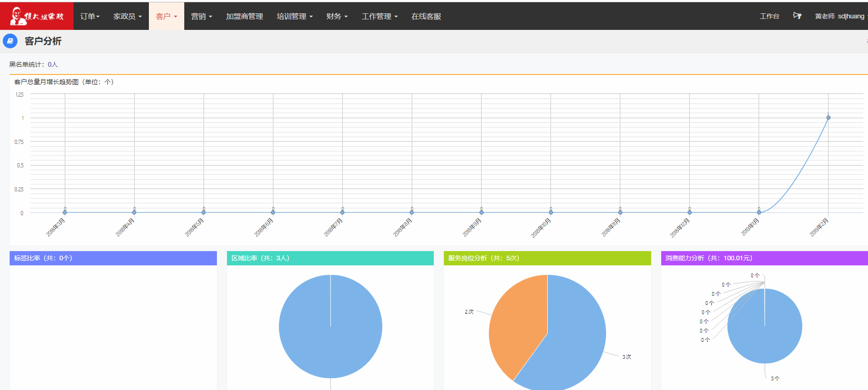This screenshot has height=390, width=868.
Task: Click the 客户分析 page heading
Action: point(43,41)
